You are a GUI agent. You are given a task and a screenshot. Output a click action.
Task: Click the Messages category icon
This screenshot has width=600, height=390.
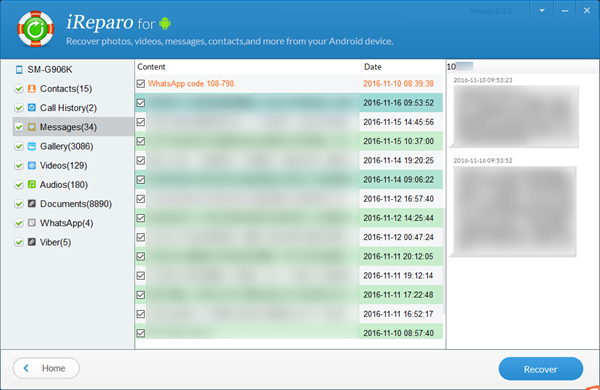[x=32, y=127]
